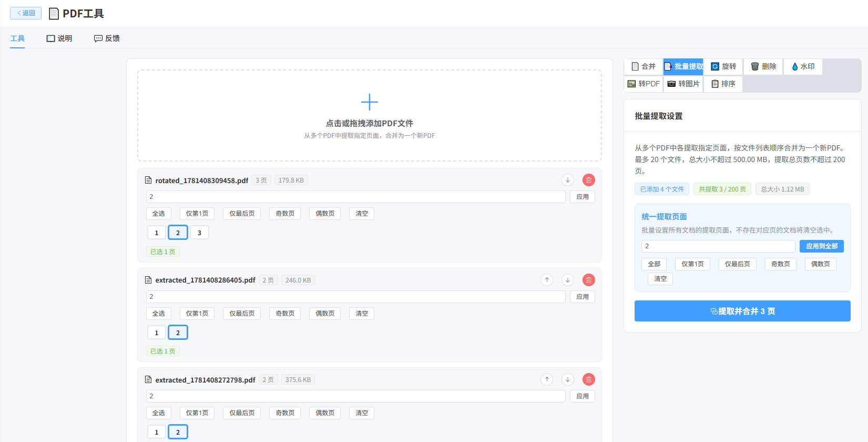Toggle page 1 of rotated_1781408309458.pdf
This screenshot has width=868, height=442.
click(x=157, y=233)
